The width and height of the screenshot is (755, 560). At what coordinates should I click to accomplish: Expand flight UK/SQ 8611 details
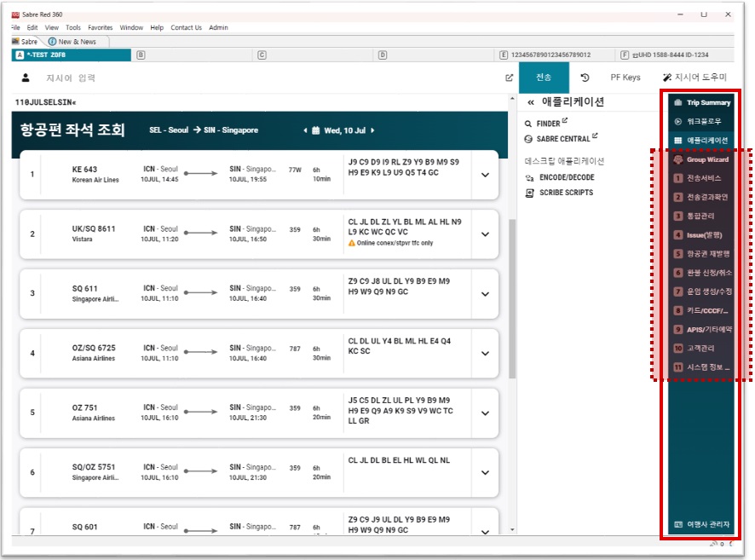click(x=486, y=234)
